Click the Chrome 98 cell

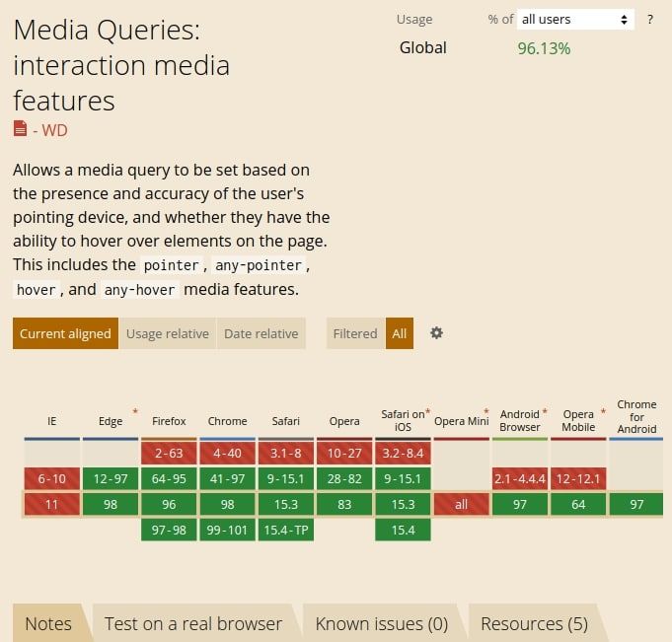click(228, 504)
